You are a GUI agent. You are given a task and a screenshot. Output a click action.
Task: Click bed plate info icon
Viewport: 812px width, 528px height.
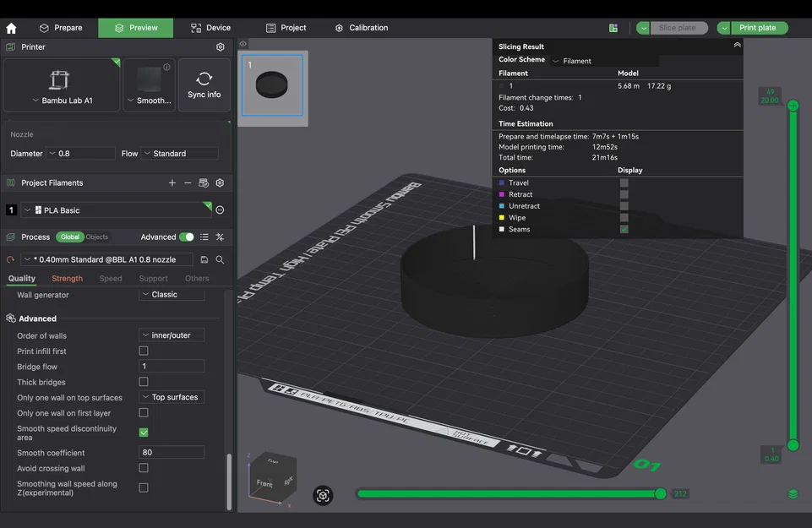tap(166, 67)
